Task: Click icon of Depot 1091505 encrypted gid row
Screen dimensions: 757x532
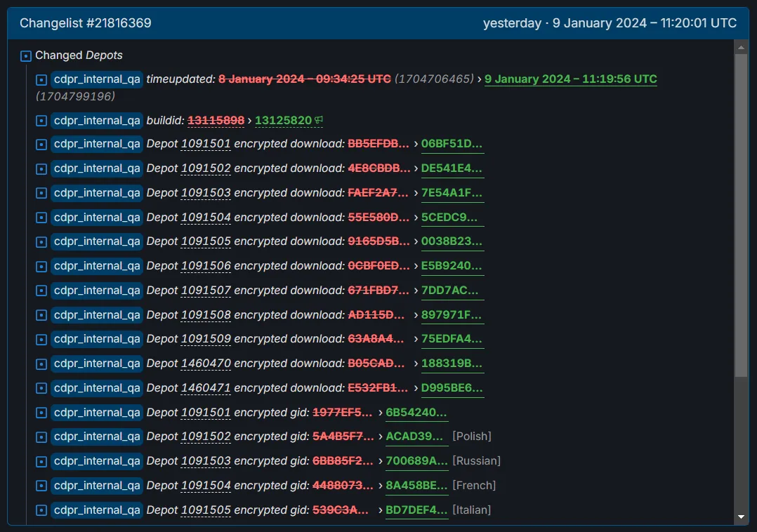Action: point(41,510)
